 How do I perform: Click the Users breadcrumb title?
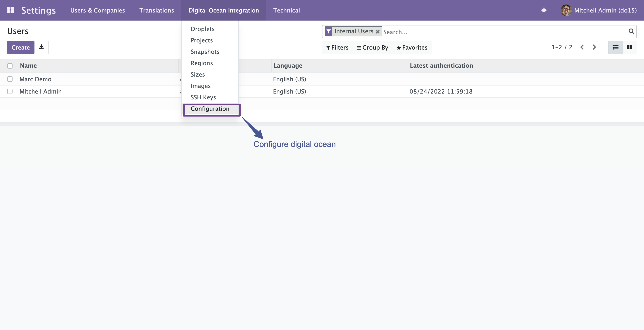point(18,31)
